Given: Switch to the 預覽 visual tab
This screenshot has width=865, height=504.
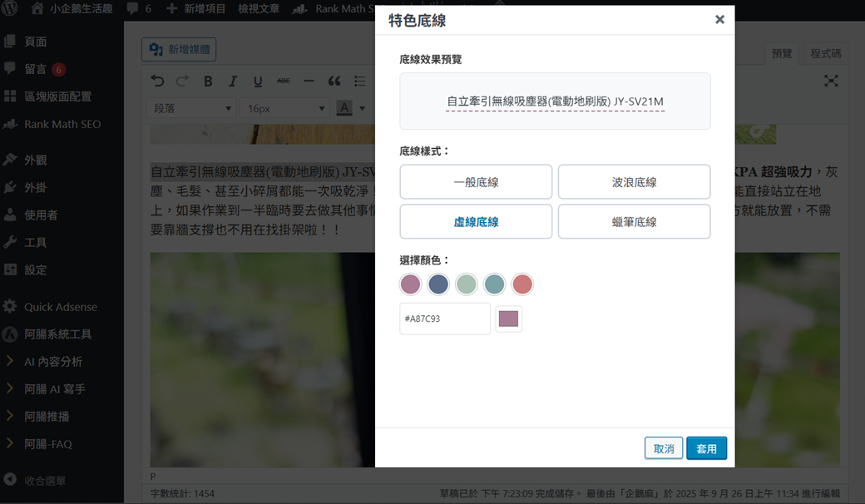Looking at the screenshot, I should [782, 53].
